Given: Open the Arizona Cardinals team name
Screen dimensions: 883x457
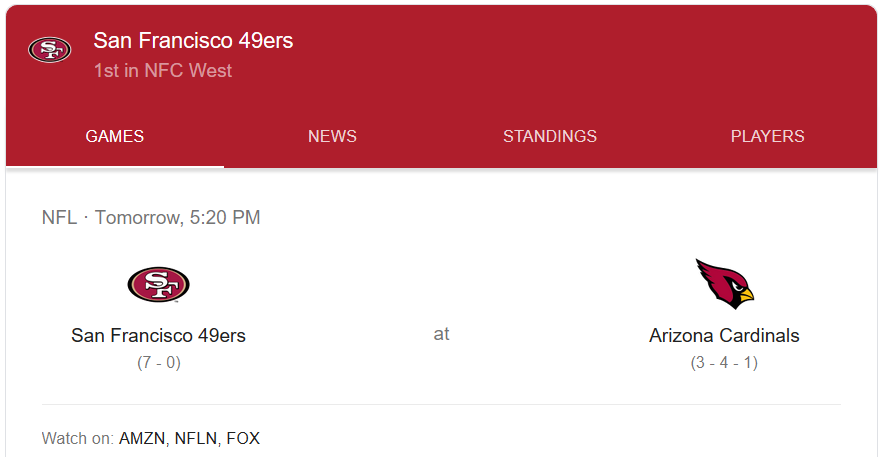Looking at the screenshot, I should click(724, 336).
